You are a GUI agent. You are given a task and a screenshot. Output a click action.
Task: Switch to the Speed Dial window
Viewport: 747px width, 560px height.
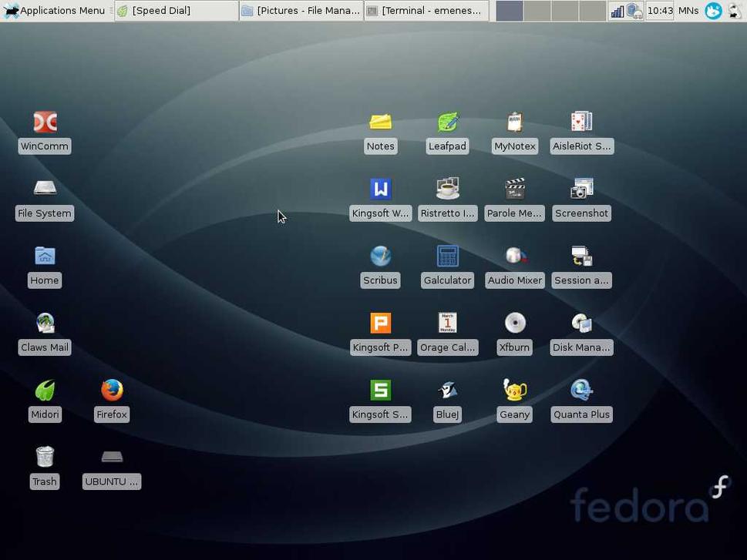pos(177,11)
